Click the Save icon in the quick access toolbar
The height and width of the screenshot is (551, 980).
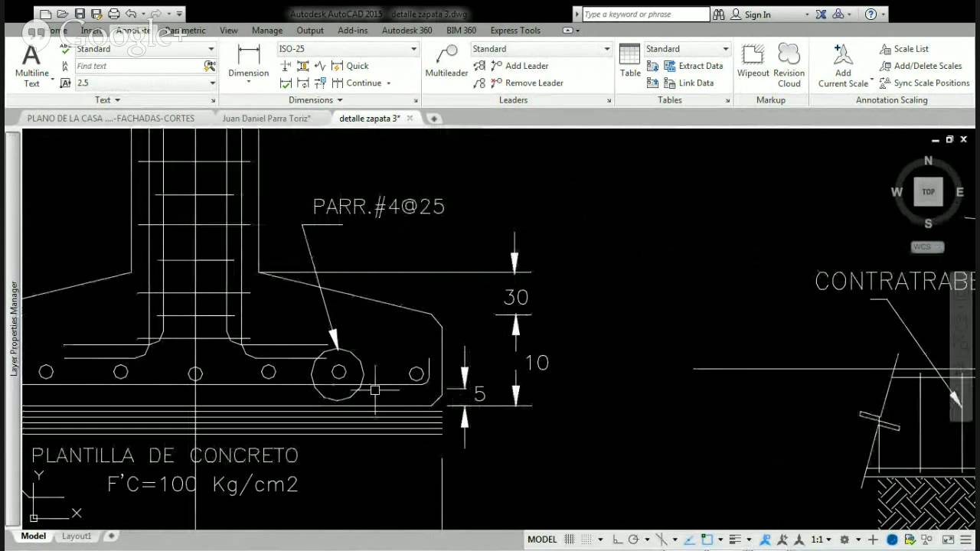pos(80,14)
